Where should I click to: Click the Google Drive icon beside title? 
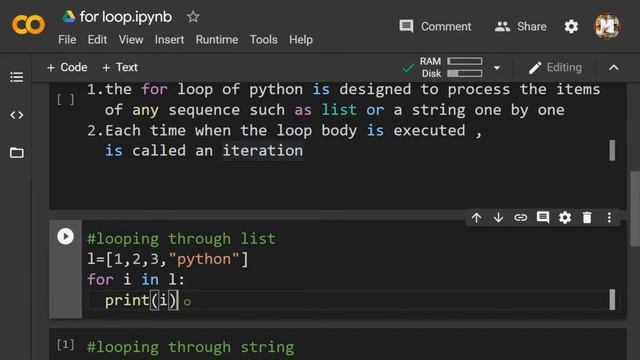(68, 16)
